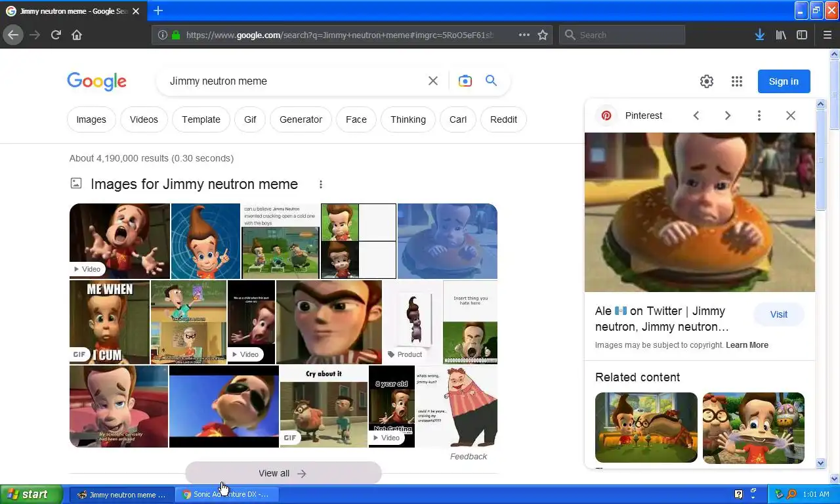The width and height of the screenshot is (840, 504).
Task: Switch to Jimmy neutron meme taskbar button
Action: point(122,494)
